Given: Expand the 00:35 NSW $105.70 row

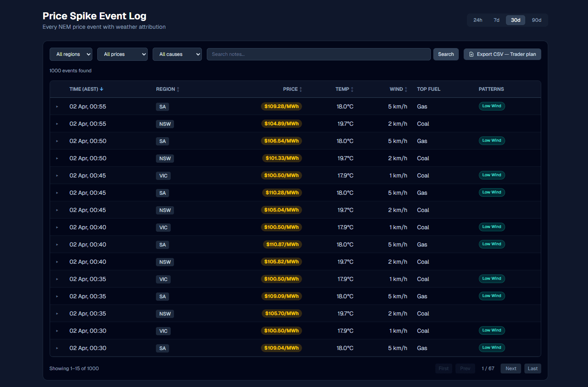Looking at the screenshot, I should tap(57, 314).
